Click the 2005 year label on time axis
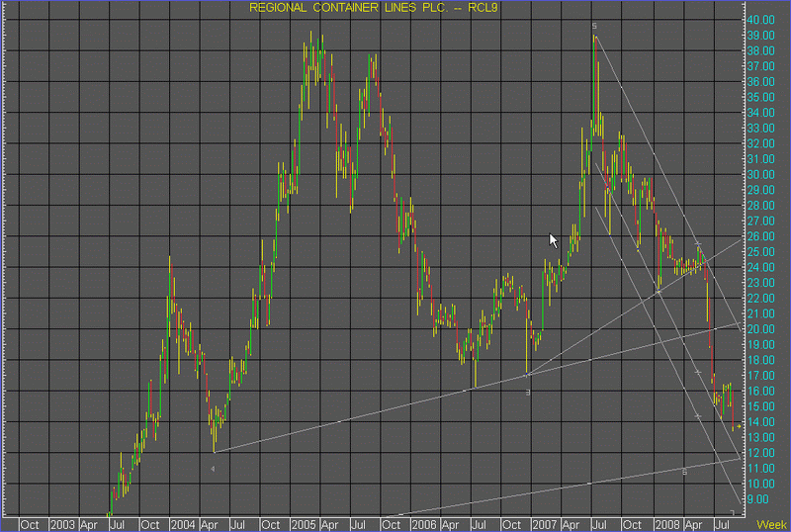791x532 pixels. 304,525
